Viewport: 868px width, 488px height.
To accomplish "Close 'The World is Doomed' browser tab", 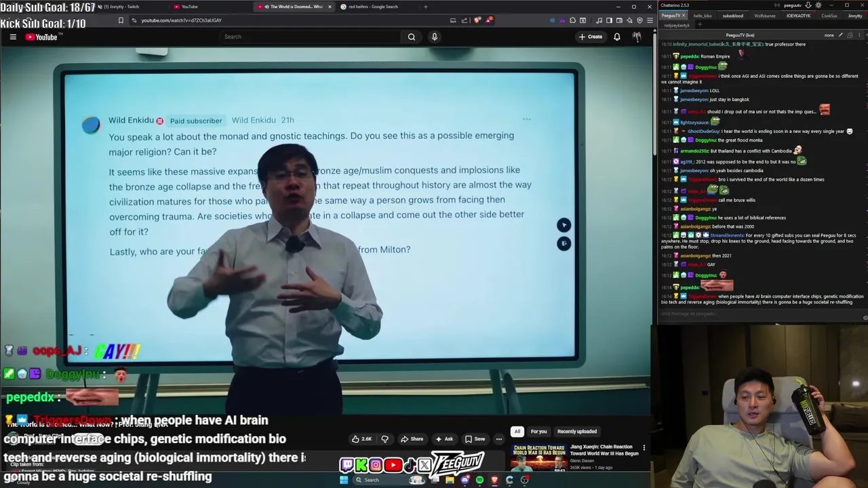I will tap(330, 7).
